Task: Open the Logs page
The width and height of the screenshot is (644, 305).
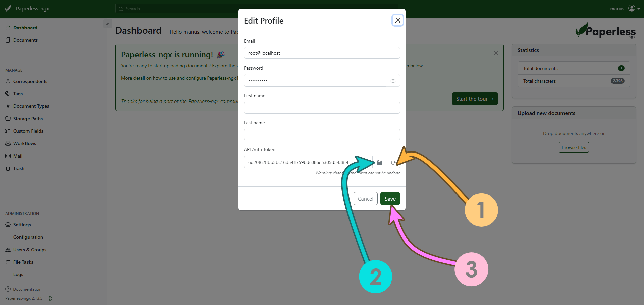Action: pyautogui.click(x=18, y=274)
